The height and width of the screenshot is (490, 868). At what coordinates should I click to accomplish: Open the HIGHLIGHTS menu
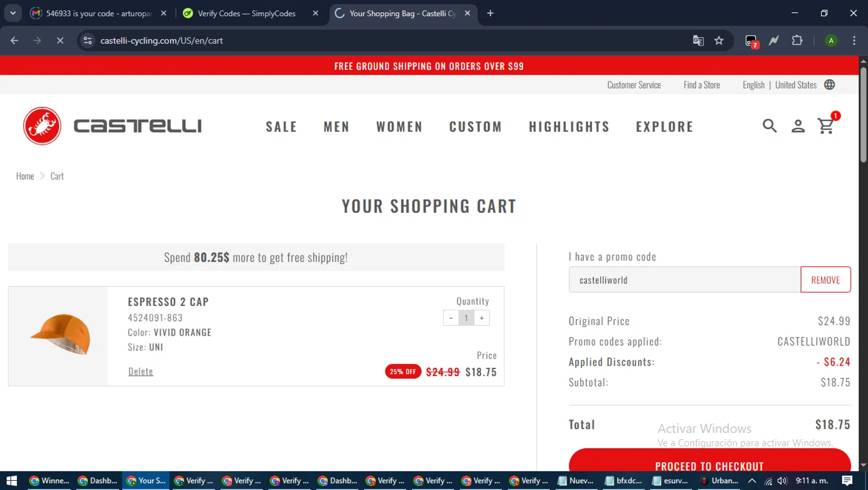coord(569,127)
